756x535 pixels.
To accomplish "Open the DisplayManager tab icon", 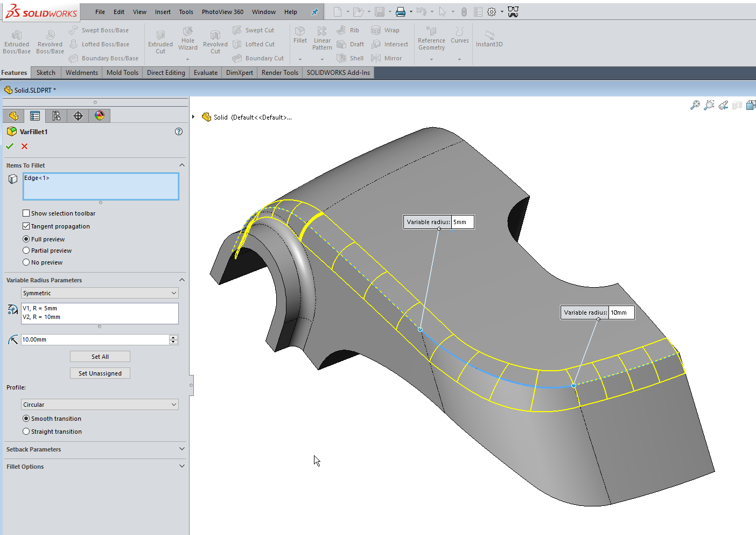I will tap(100, 116).
